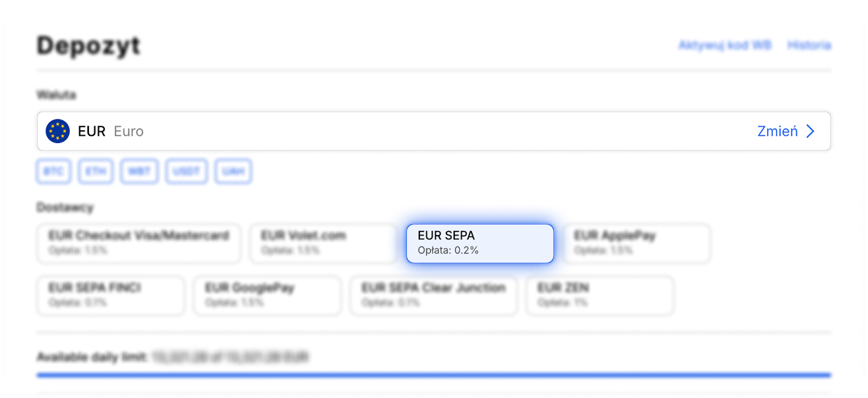Pick EUR ApplePay as deposit provider
The image size is (868, 398).
[637, 243]
